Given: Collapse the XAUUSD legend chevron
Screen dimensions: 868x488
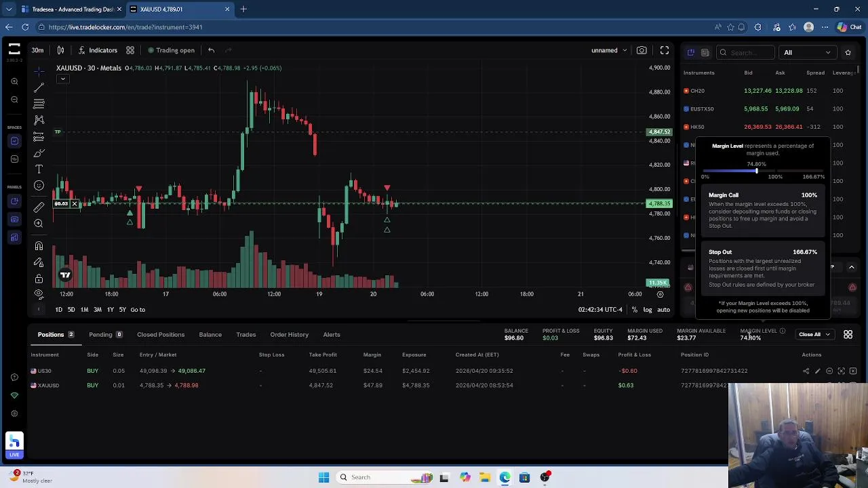Looking at the screenshot, I should [x=62, y=79].
